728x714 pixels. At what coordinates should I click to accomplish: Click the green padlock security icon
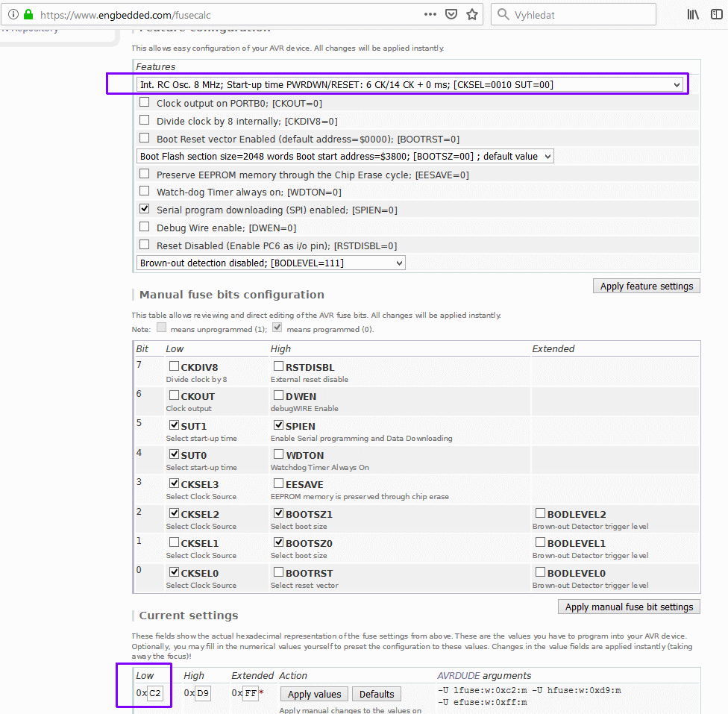tap(28, 14)
